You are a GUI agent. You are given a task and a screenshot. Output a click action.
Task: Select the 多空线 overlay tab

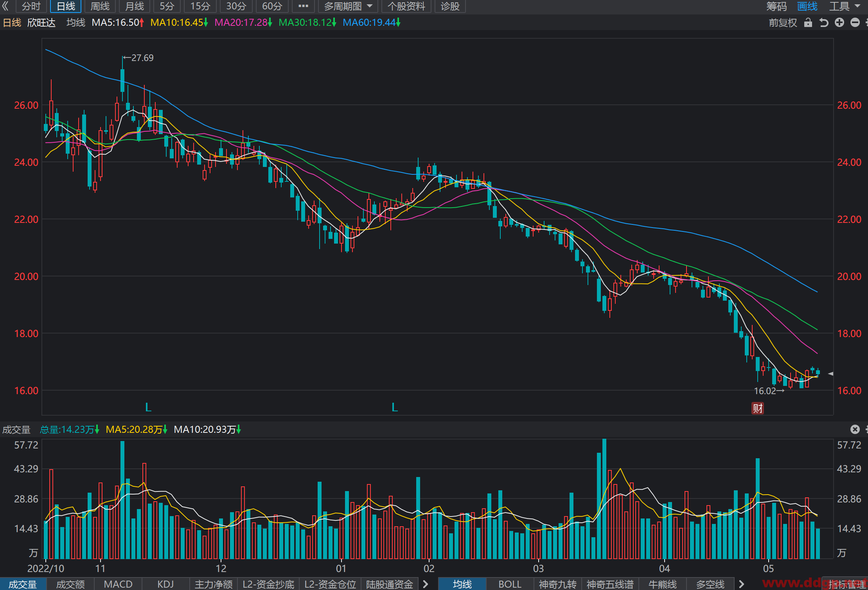[710, 584]
